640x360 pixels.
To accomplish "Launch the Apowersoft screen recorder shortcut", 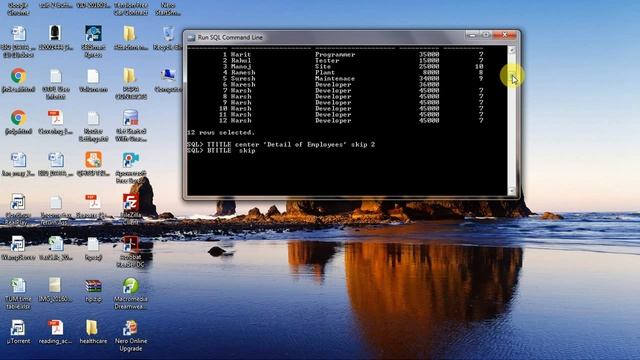I will pos(131,168).
